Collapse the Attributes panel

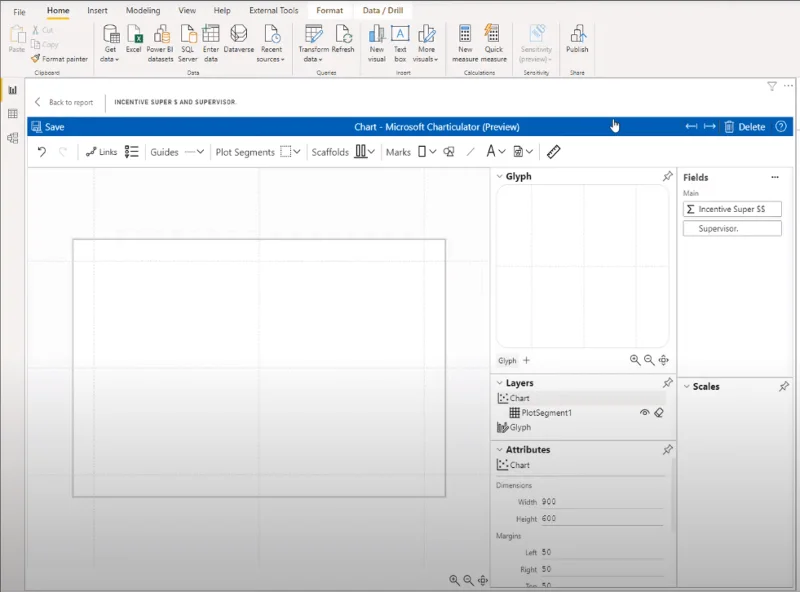[499, 450]
